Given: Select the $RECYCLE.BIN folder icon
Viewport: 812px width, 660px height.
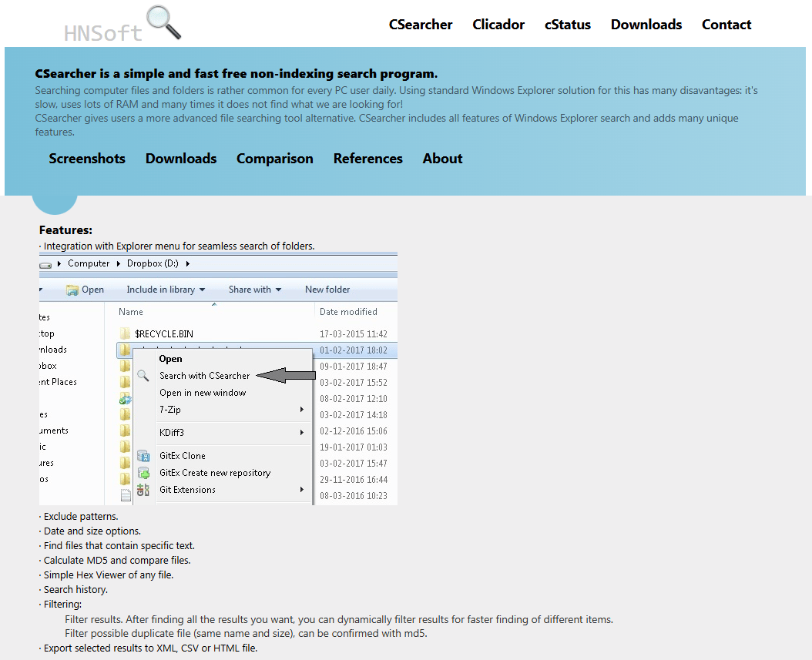Looking at the screenshot, I should 125,334.
